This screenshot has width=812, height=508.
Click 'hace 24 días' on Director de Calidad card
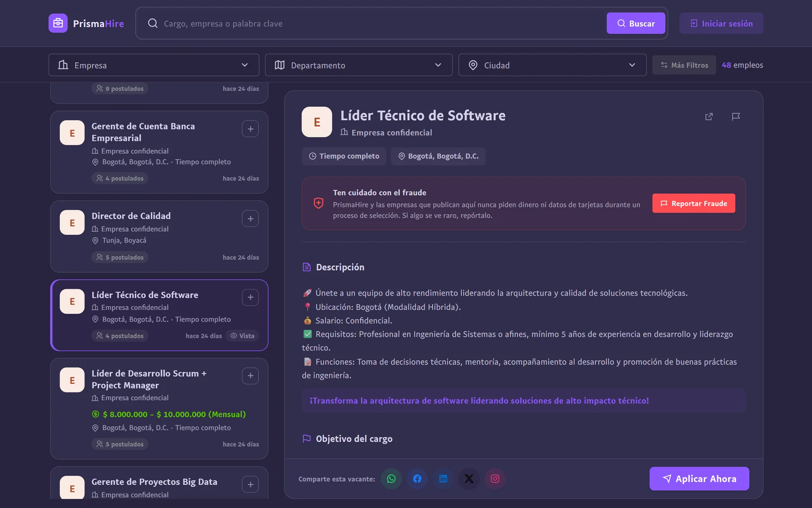[x=241, y=257]
